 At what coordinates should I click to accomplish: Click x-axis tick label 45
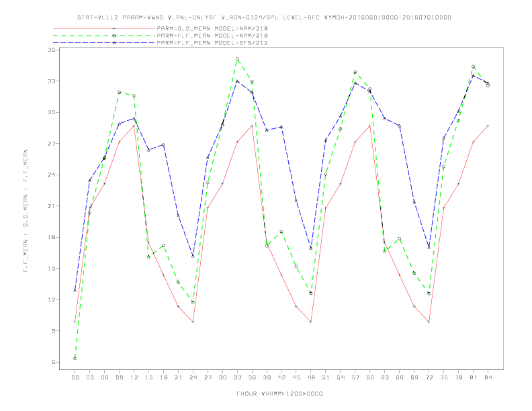296,377
